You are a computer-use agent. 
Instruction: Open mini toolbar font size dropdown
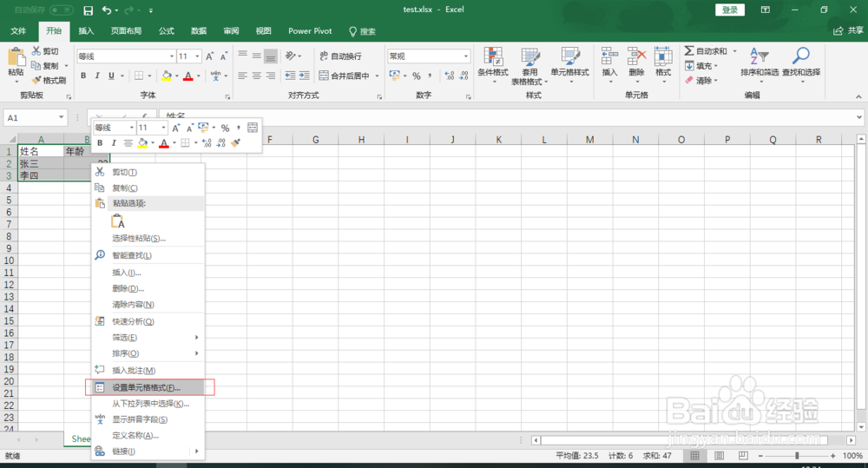(163, 128)
